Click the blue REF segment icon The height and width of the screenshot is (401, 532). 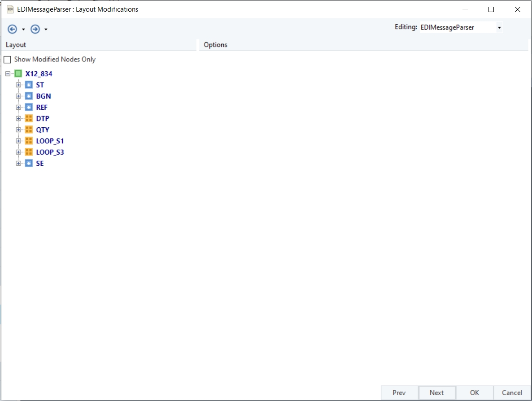pyautogui.click(x=29, y=107)
